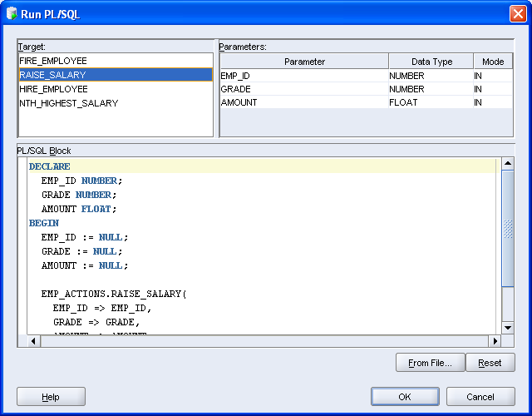Click the Data Type column header
This screenshot has width=532, height=416.
tap(431, 62)
